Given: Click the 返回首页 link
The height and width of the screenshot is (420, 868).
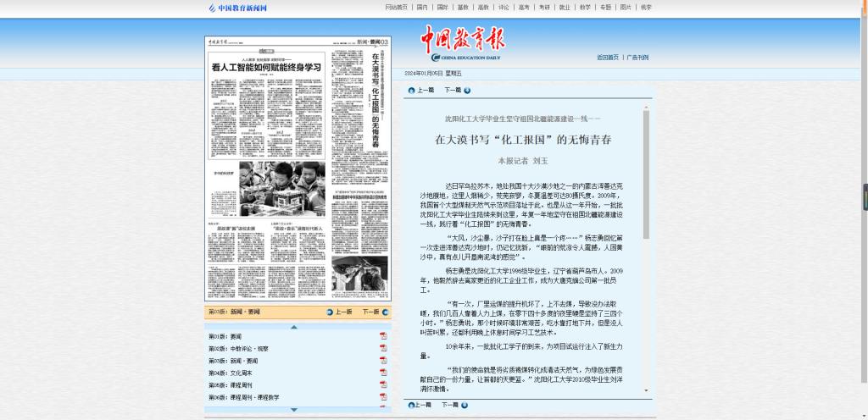Looking at the screenshot, I should [607, 58].
